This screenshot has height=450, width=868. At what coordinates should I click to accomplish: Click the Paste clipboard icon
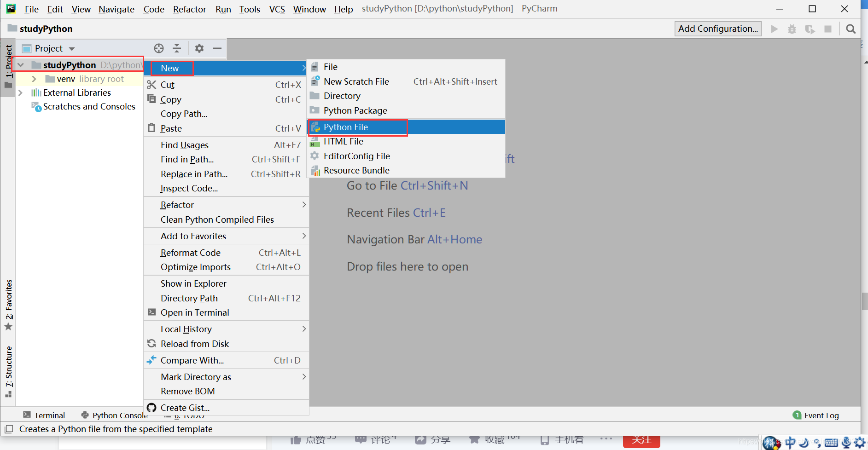click(151, 128)
